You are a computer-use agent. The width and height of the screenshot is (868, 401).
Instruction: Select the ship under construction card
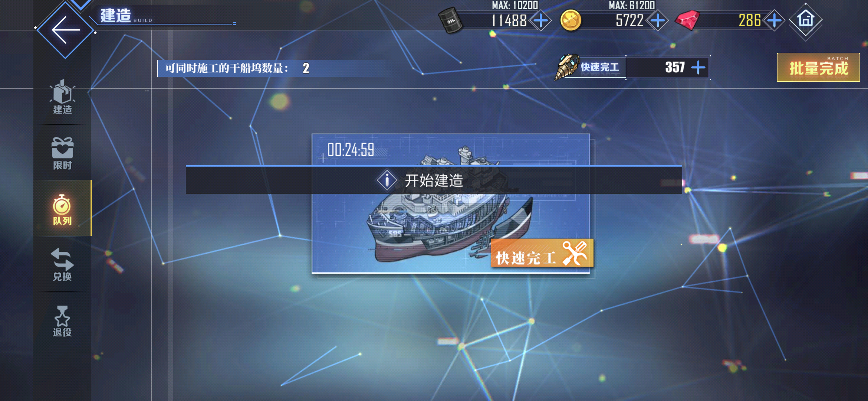451,203
